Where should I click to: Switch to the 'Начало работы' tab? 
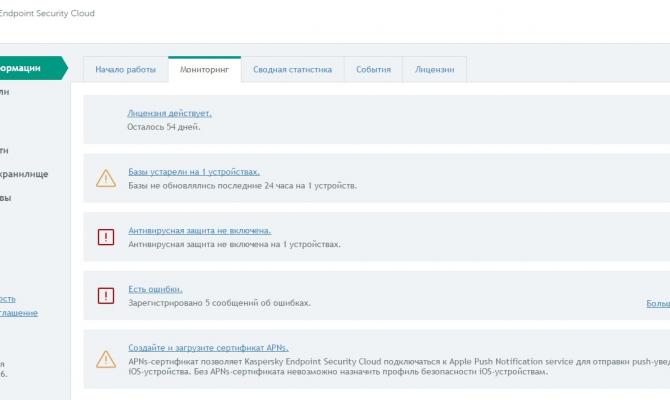coord(125,70)
